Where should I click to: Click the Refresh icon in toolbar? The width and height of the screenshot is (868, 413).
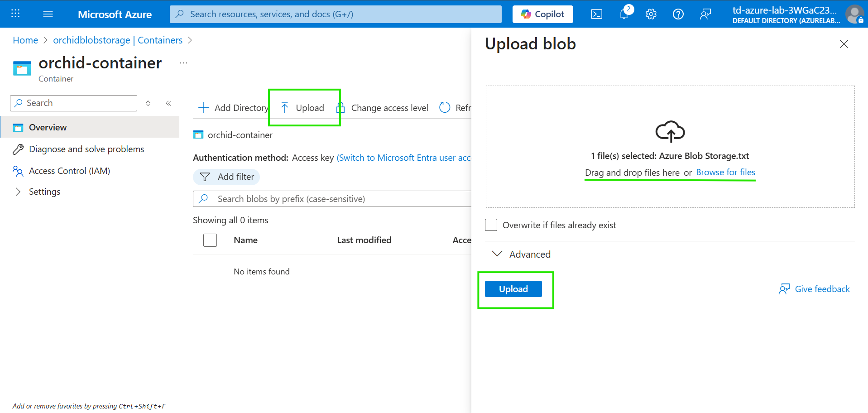(445, 108)
